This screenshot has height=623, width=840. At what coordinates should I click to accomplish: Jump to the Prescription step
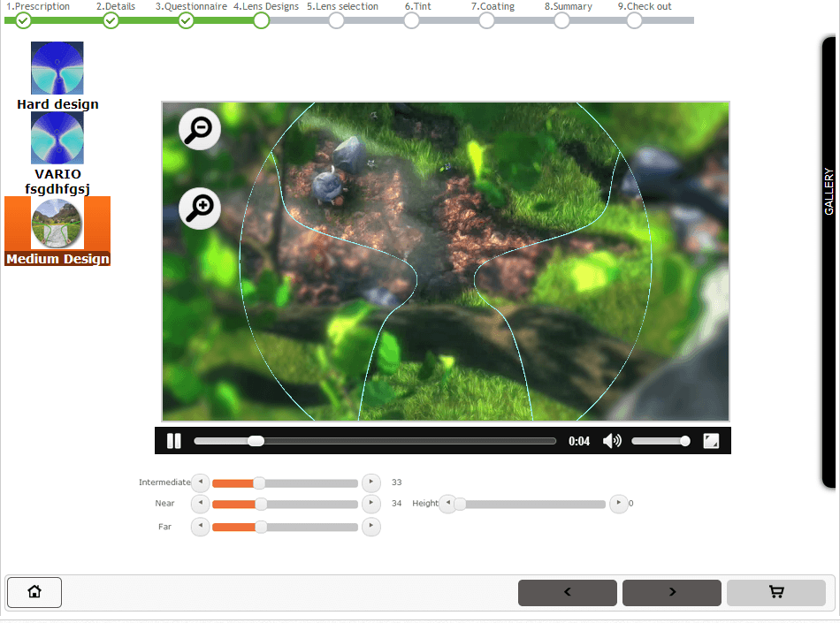pyautogui.click(x=24, y=20)
